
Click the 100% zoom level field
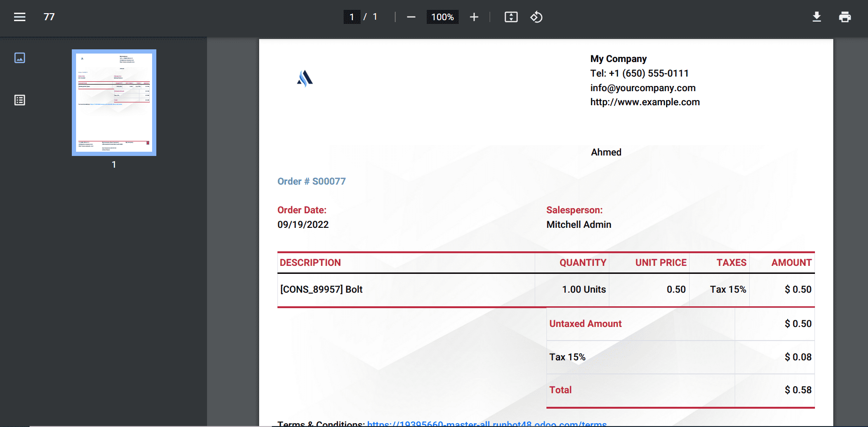(442, 17)
